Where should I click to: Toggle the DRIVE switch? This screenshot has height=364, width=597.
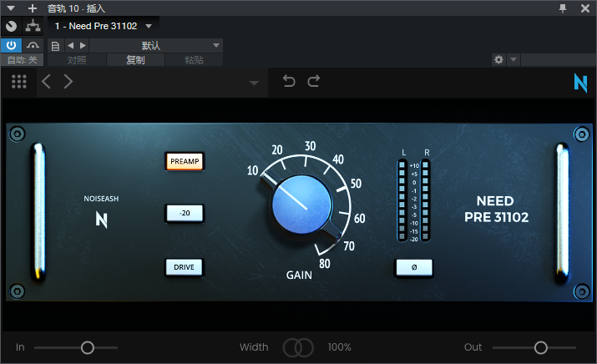185,267
